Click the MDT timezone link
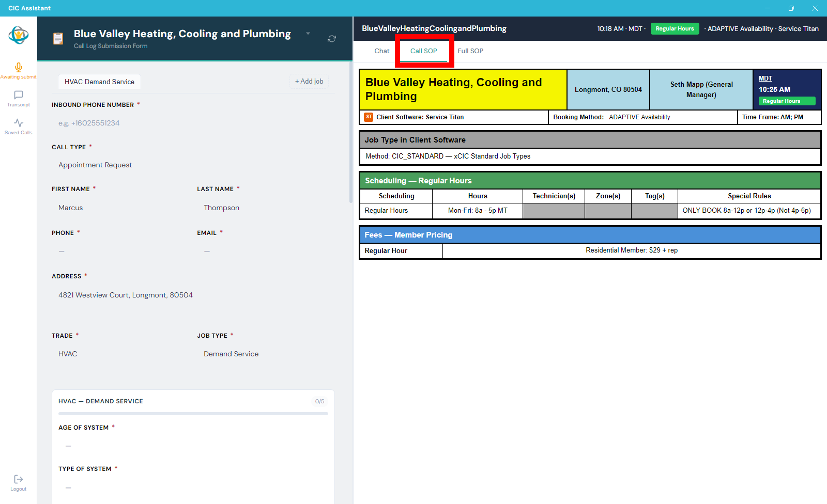The image size is (827, 504). pos(765,78)
